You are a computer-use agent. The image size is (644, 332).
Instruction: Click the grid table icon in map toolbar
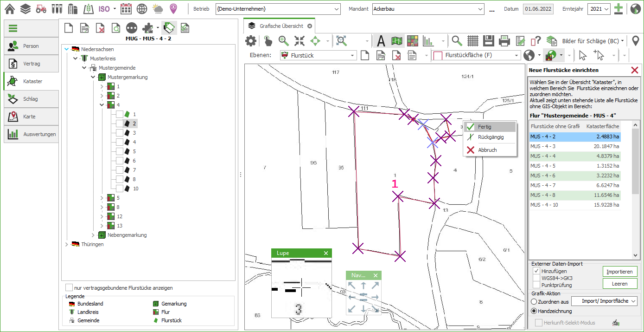tap(472, 41)
